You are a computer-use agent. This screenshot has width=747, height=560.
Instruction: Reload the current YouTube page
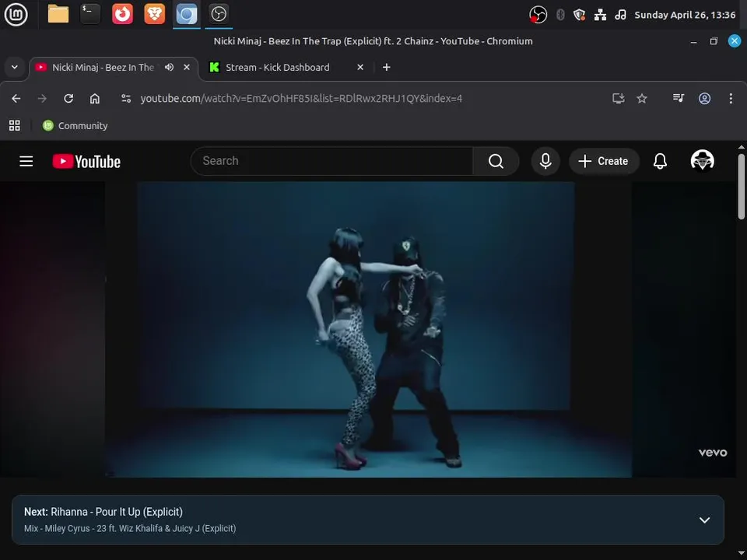[x=68, y=99]
